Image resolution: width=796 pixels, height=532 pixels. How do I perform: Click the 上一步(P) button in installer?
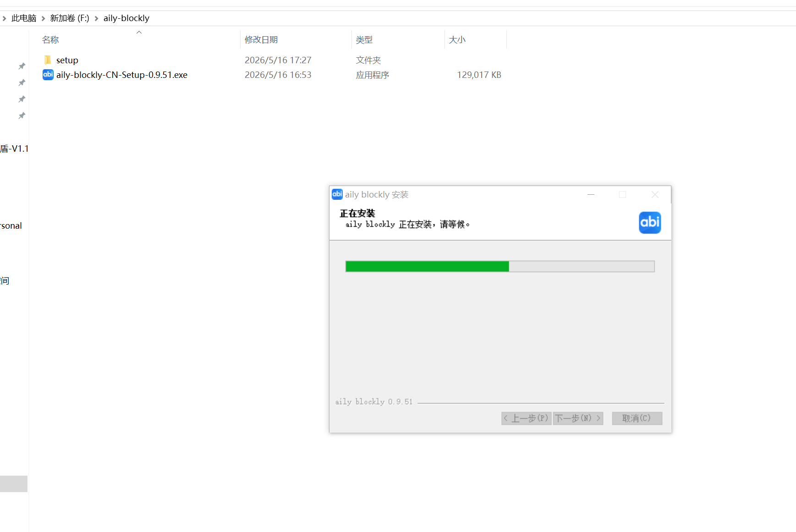[526, 418]
